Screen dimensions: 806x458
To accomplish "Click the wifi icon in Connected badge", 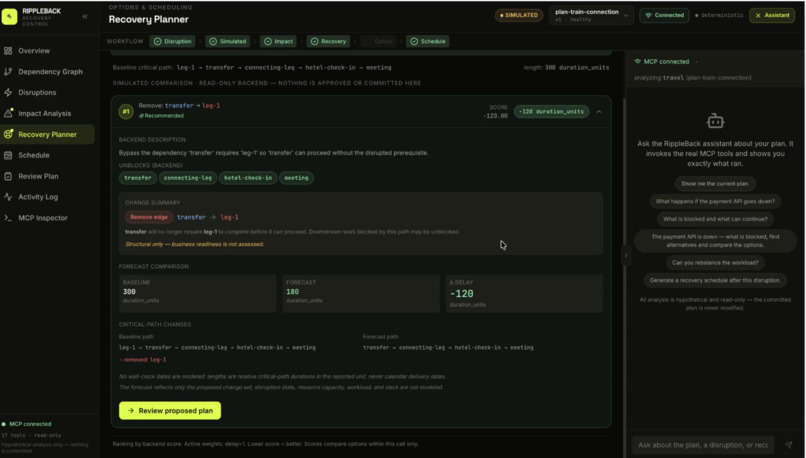I will (x=648, y=15).
